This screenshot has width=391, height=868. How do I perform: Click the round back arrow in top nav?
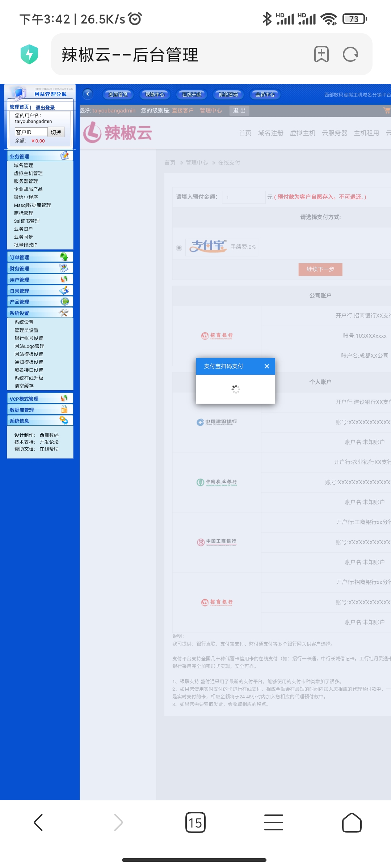(x=88, y=94)
